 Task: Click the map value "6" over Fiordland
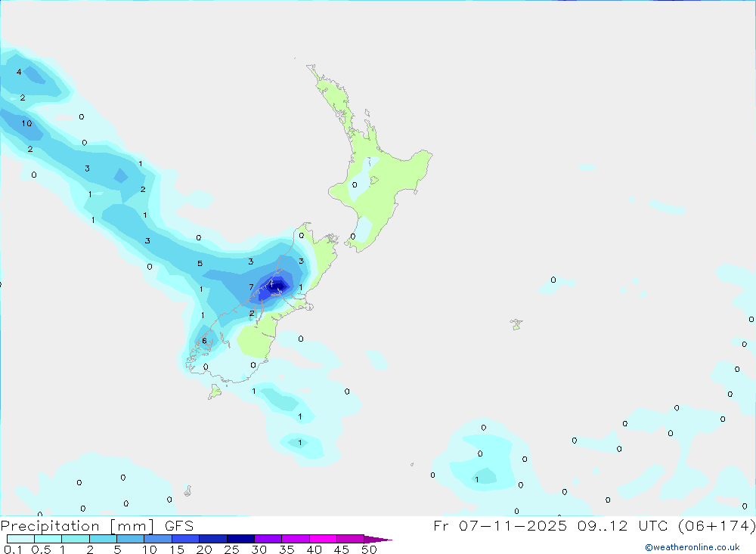(204, 341)
